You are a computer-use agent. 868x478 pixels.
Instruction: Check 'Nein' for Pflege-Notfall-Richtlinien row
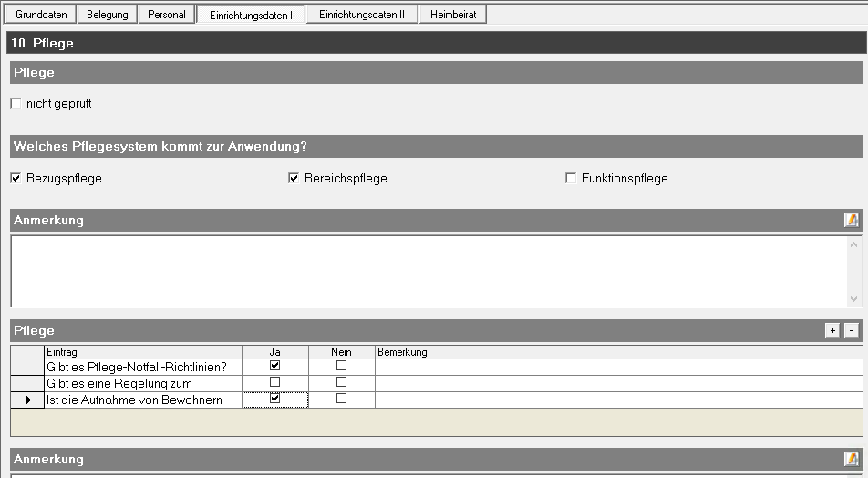click(341, 366)
